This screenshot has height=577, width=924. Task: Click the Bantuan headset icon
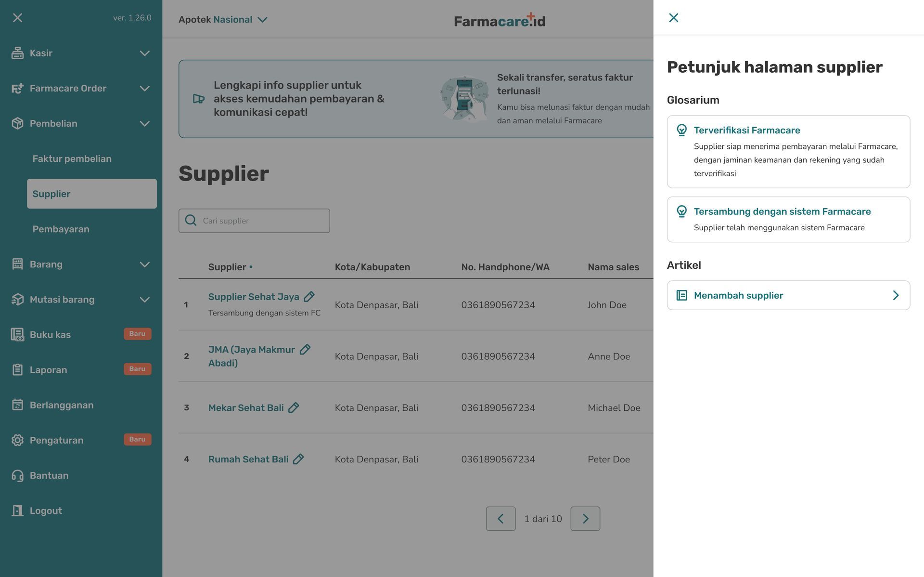click(x=17, y=475)
